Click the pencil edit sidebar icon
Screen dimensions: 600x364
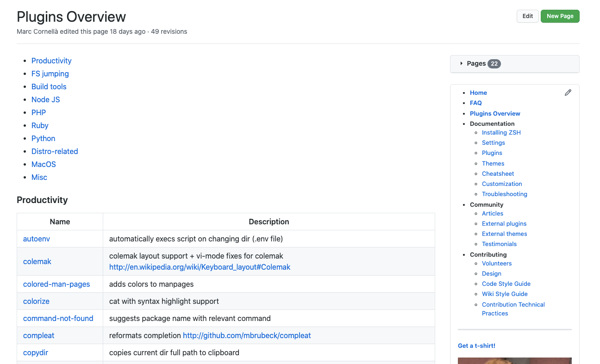click(568, 93)
